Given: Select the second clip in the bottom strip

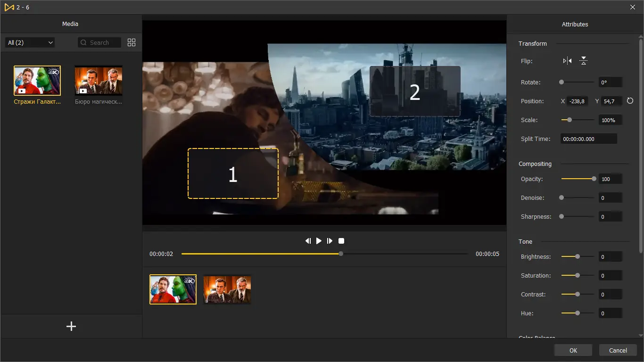Looking at the screenshot, I should 227,289.
